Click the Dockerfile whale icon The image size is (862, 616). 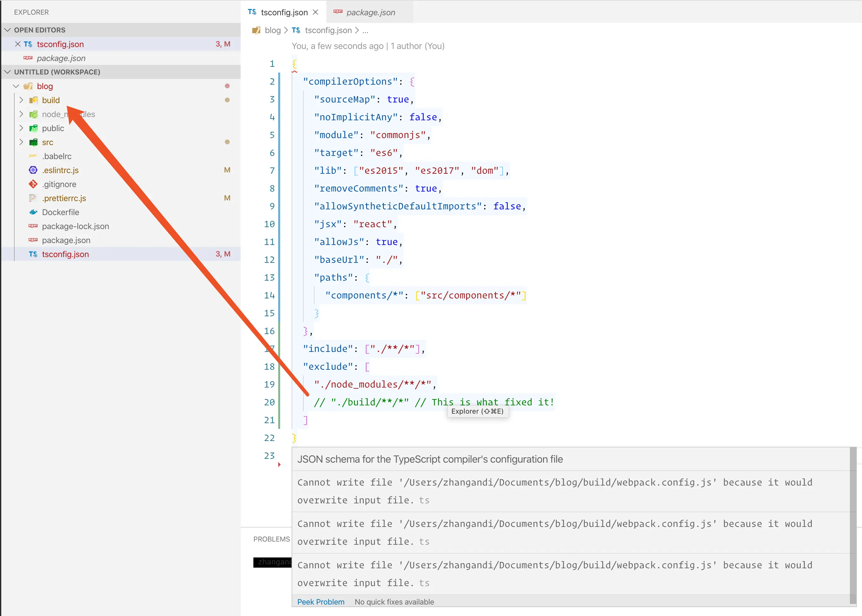(33, 212)
